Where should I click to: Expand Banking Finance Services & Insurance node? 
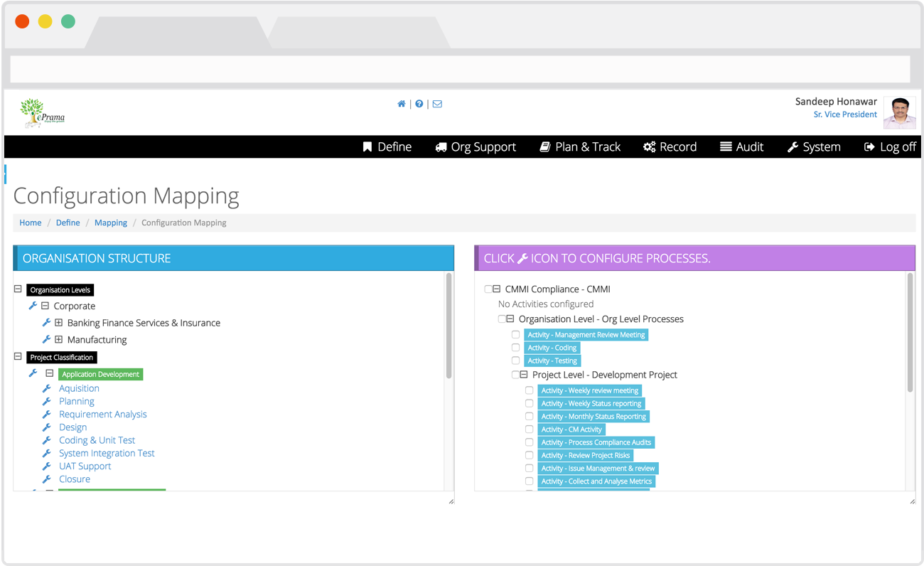[59, 323]
